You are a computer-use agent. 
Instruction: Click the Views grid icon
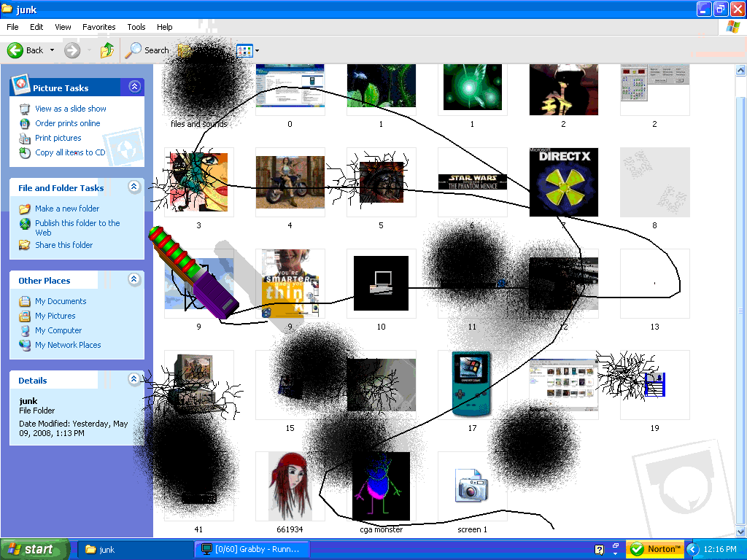(x=244, y=50)
